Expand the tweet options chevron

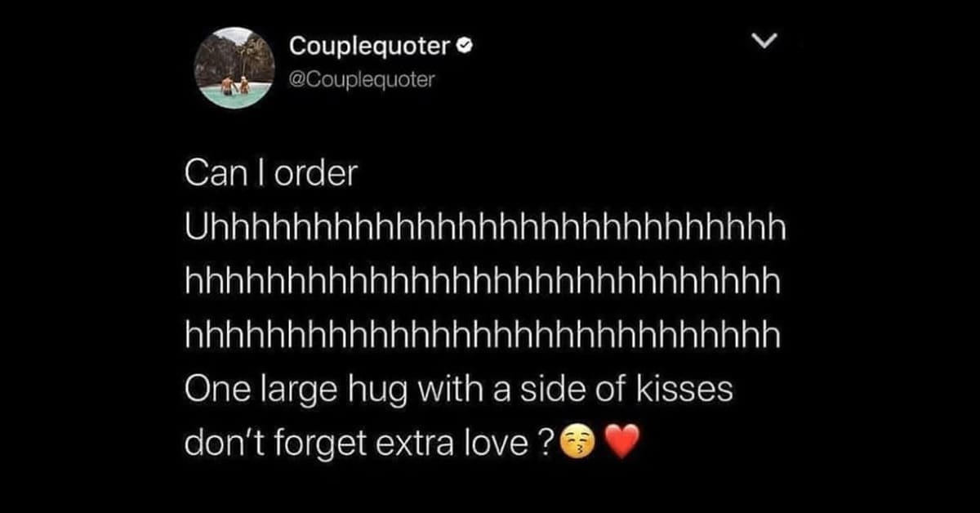pos(763,41)
